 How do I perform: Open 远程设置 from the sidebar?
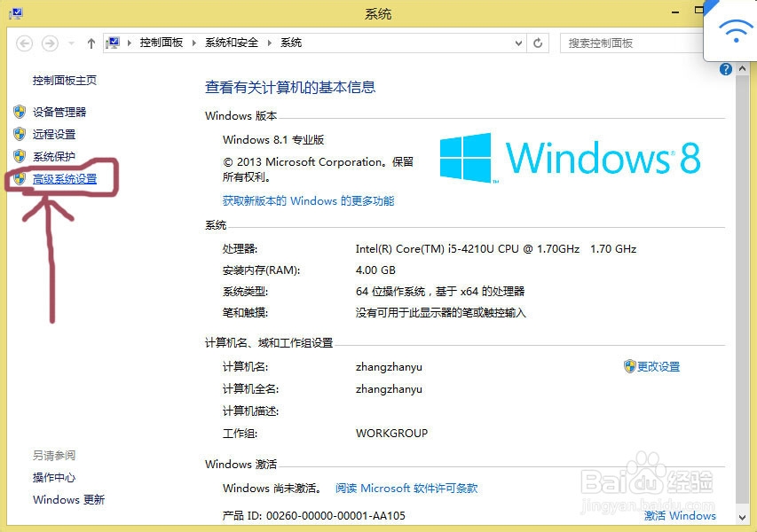[x=54, y=135]
